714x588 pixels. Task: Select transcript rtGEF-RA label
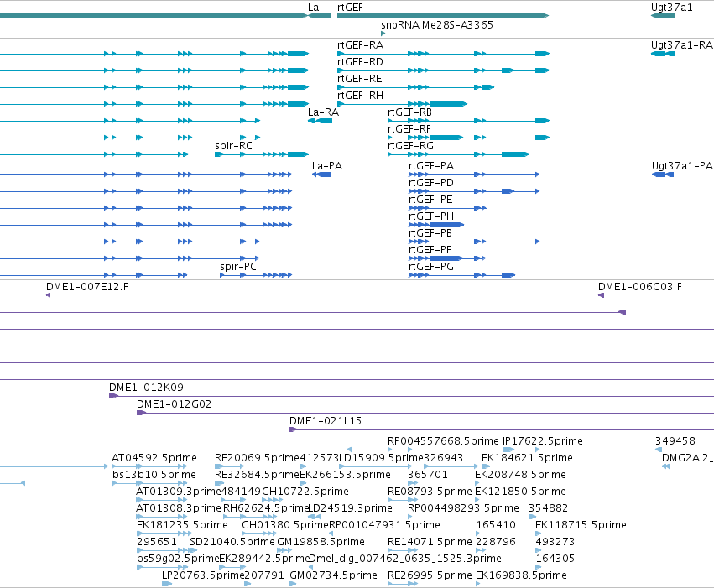(360, 45)
